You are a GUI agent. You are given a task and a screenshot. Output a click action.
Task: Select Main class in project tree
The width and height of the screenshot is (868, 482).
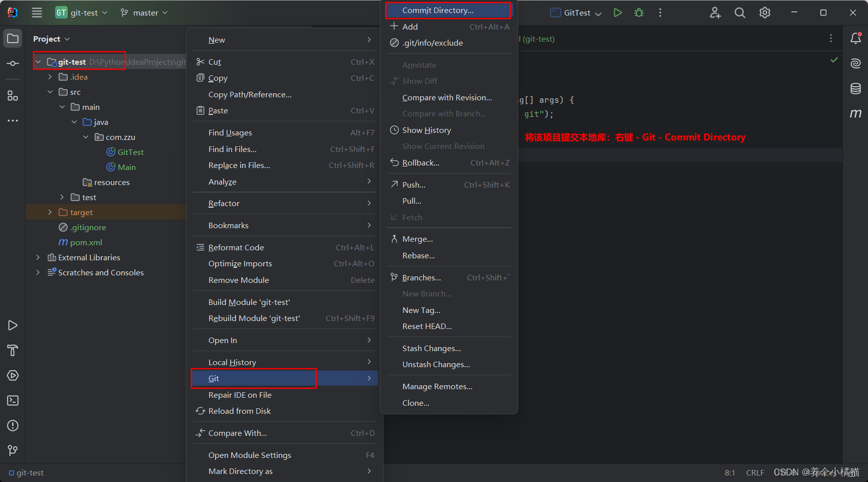click(x=121, y=167)
